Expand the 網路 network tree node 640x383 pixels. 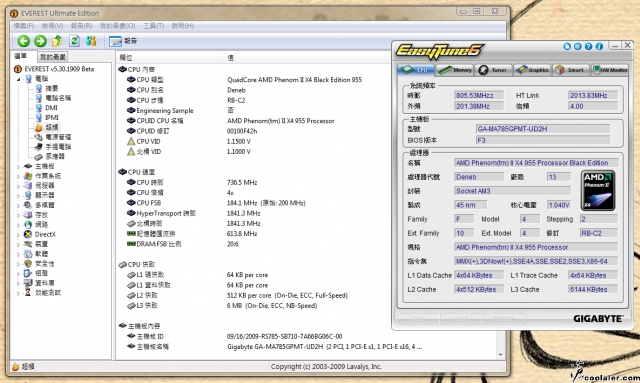tap(18, 225)
